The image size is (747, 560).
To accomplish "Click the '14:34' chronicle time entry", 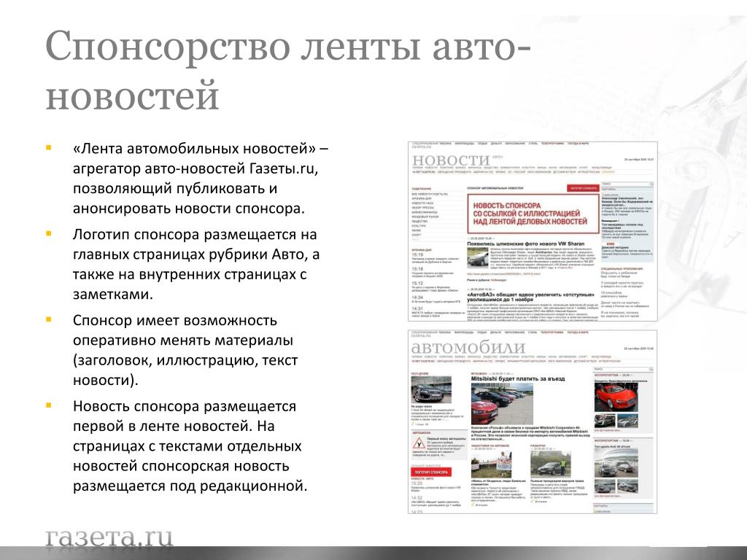I will (x=417, y=297).
